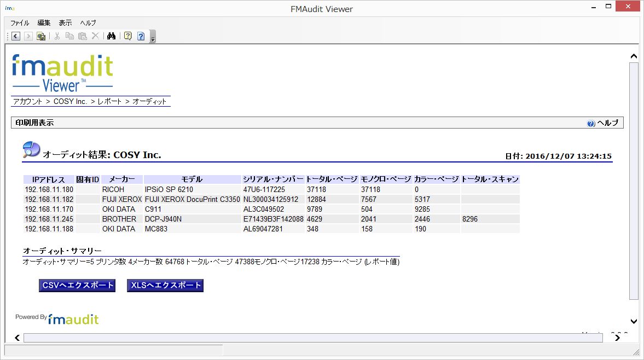Viewport: 644px width, 360px height.
Task: Export results with CSVへエクスポート button
Action: [x=77, y=285]
